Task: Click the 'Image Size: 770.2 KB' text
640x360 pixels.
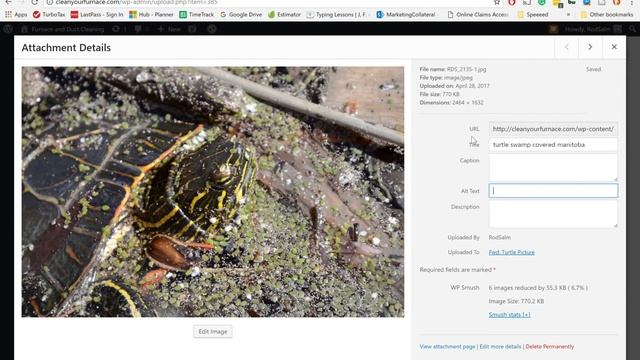Action: pos(516,301)
